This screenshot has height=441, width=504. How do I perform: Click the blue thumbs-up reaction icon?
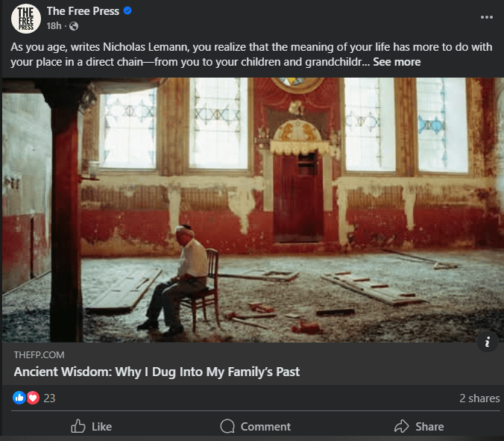pyautogui.click(x=20, y=398)
